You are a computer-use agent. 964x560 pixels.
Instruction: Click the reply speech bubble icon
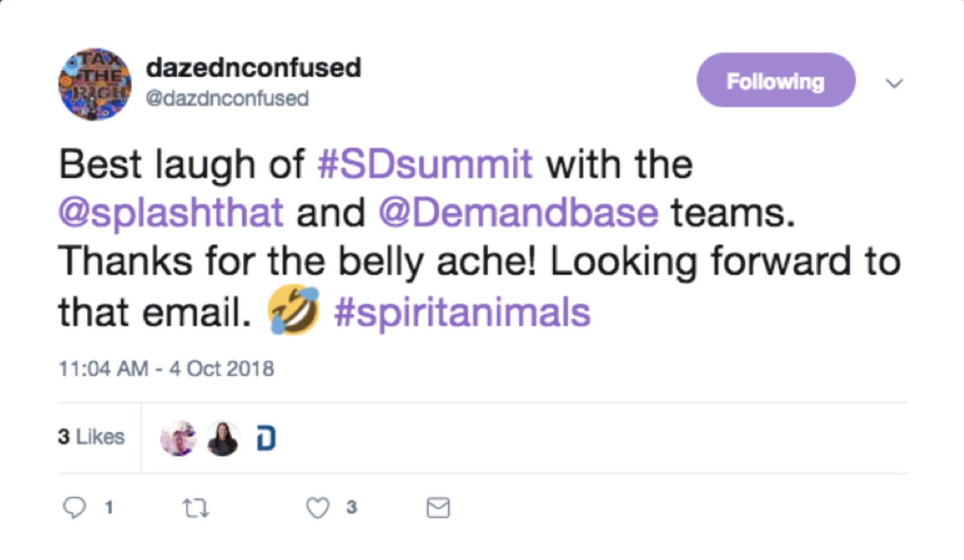tap(75, 508)
